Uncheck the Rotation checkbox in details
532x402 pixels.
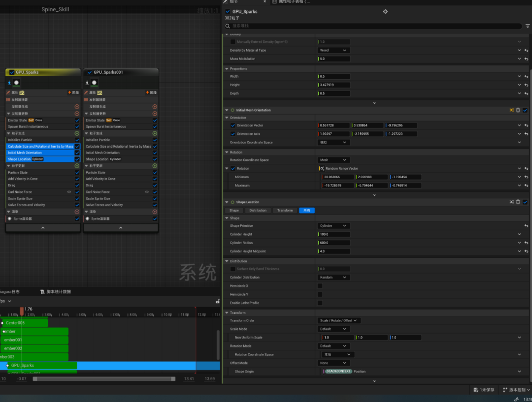[233, 168]
